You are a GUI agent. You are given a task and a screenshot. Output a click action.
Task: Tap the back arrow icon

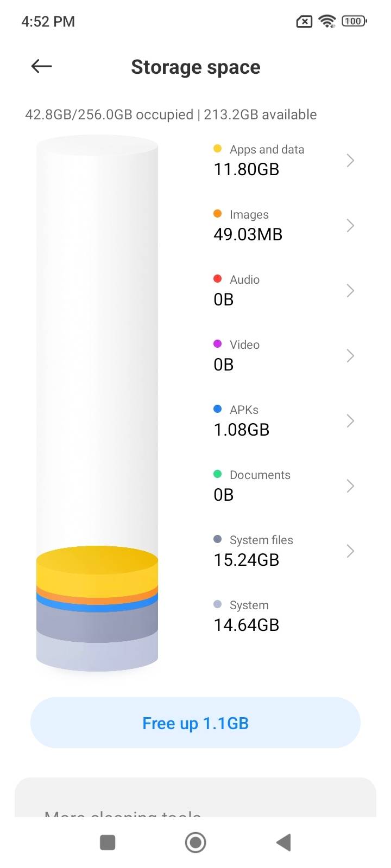[x=41, y=66]
